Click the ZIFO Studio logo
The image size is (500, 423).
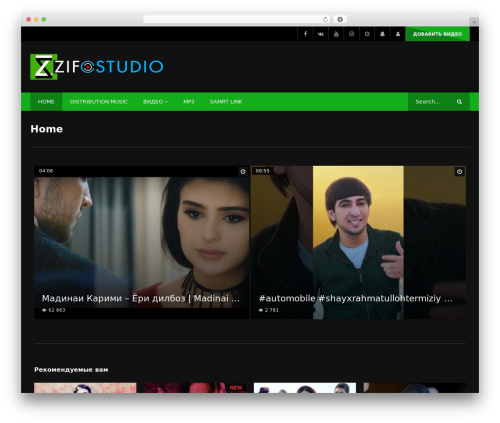pos(97,67)
